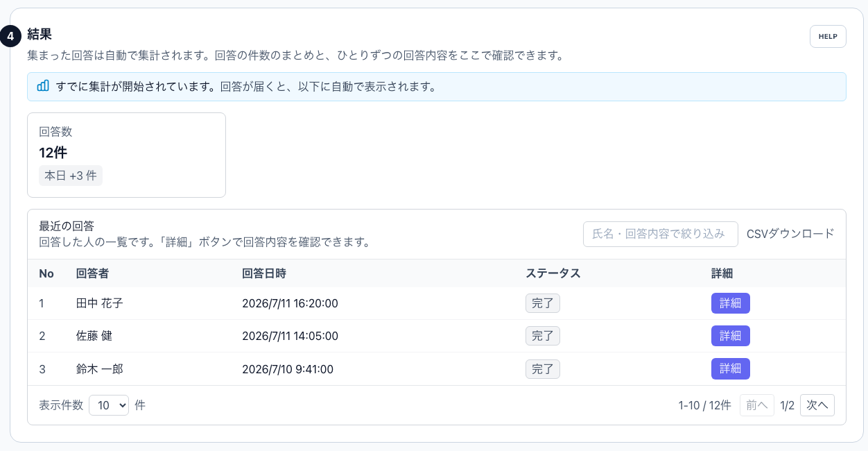
Task: Click the 1-10 / 12件 range text
Action: point(704,405)
